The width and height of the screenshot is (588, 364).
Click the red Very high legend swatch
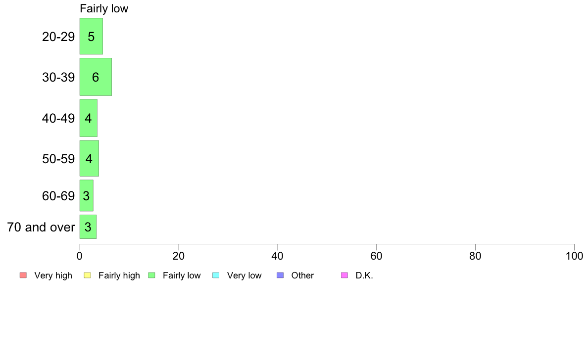(x=23, y=275)
